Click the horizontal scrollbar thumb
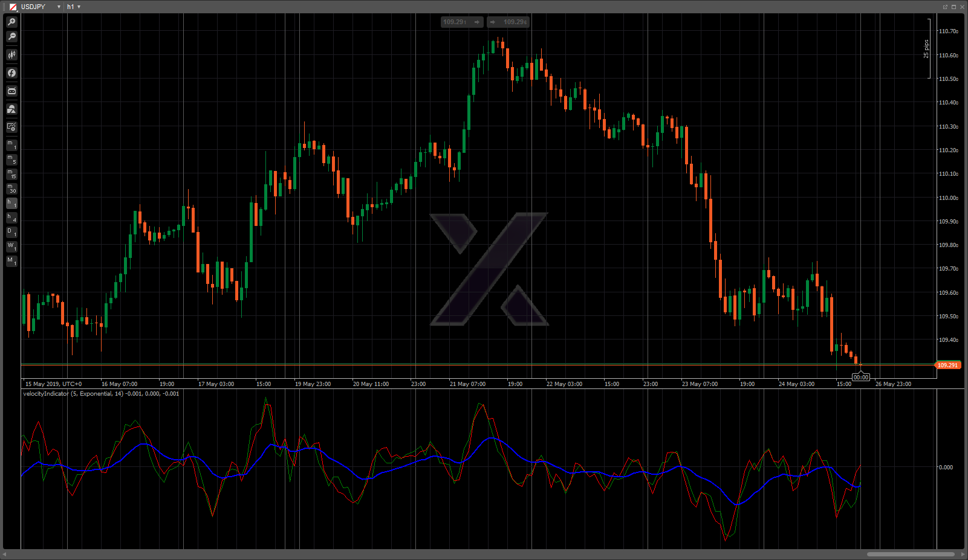 pyautogui.click(x=911, y=554)
